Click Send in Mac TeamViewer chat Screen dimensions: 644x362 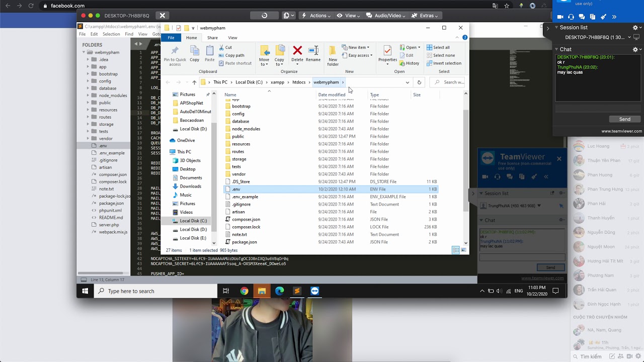click(625, 119)
